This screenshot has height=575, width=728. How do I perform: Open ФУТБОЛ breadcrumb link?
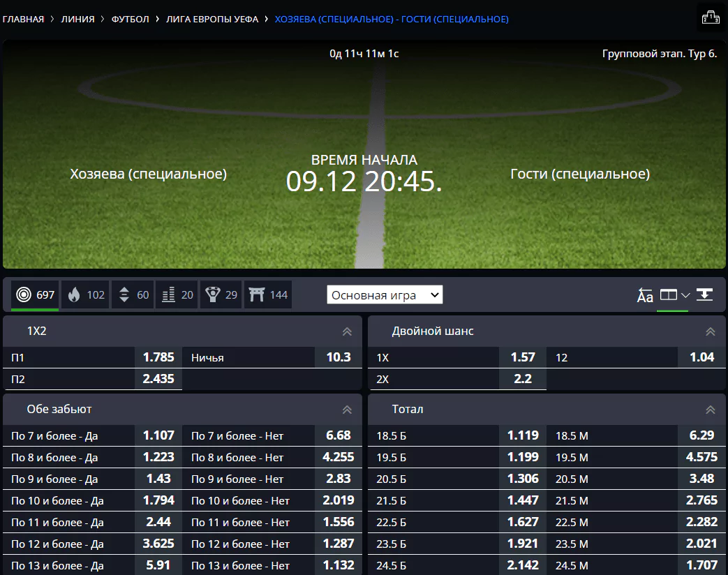click(130, 19)
